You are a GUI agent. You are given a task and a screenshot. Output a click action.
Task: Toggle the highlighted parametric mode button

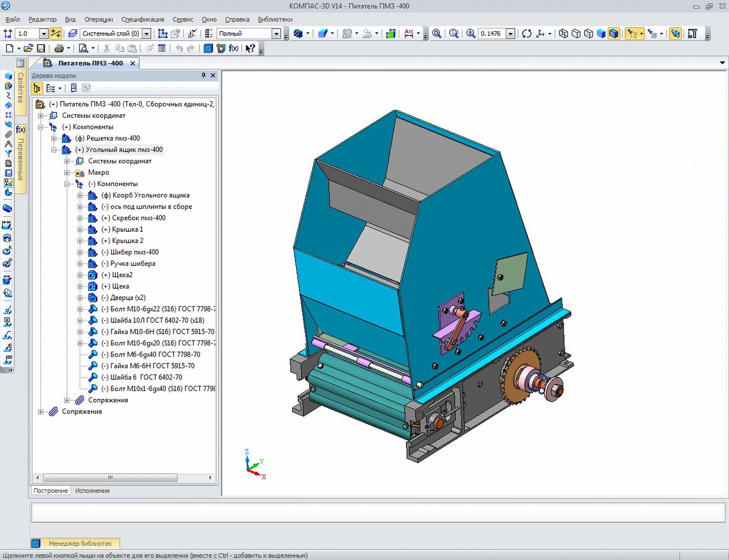coord(56,33)
